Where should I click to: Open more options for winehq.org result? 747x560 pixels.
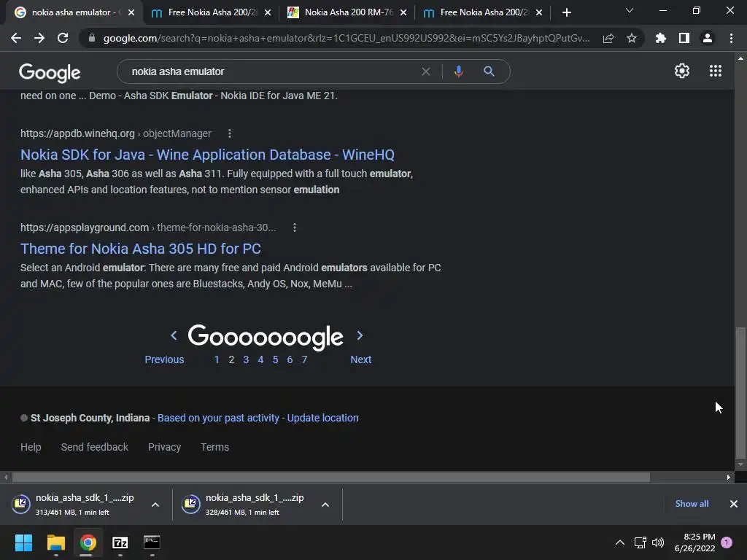click(x=230, y=133)
